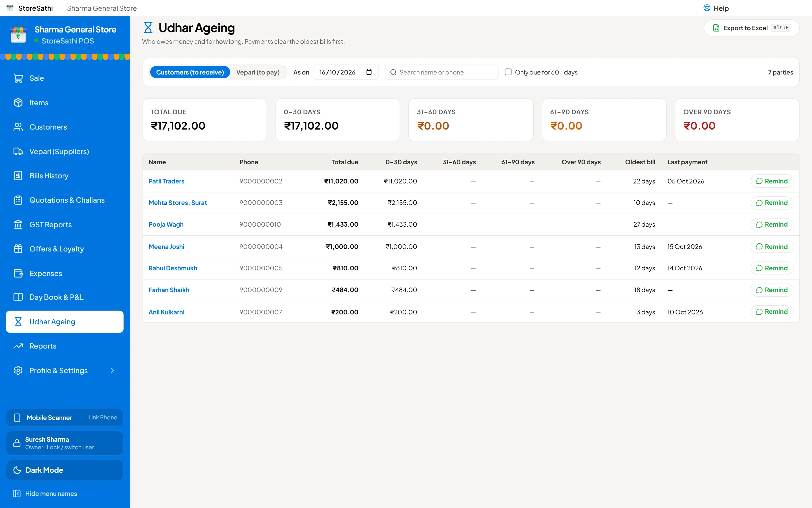Open Bills History receipt icon
The height and width of the screenshot is (508, 812).
coord(18,176)
